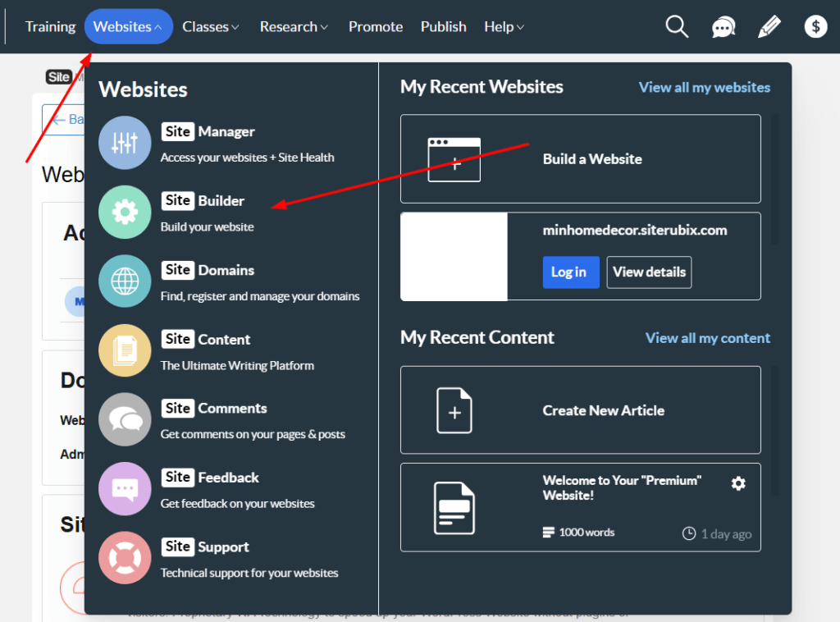Expand the Research dropdown menu
Screen dimensions: 840x622
(x=294, y=27)
